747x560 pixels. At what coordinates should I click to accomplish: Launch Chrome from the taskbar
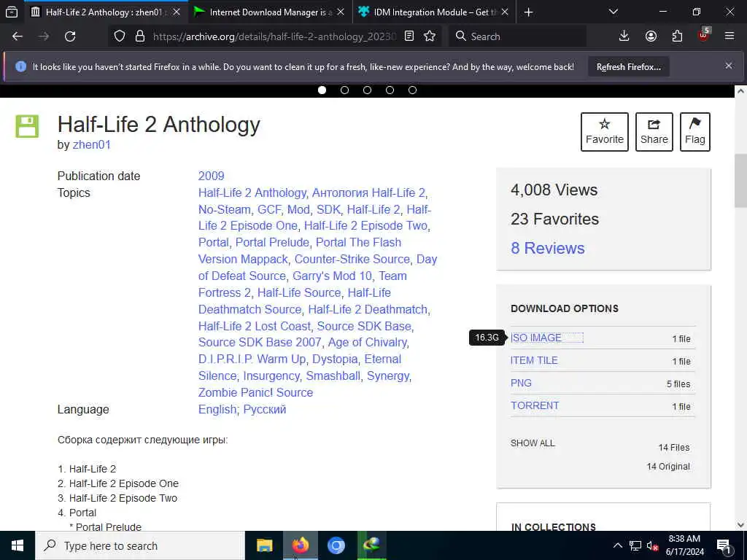click(336, 545)
